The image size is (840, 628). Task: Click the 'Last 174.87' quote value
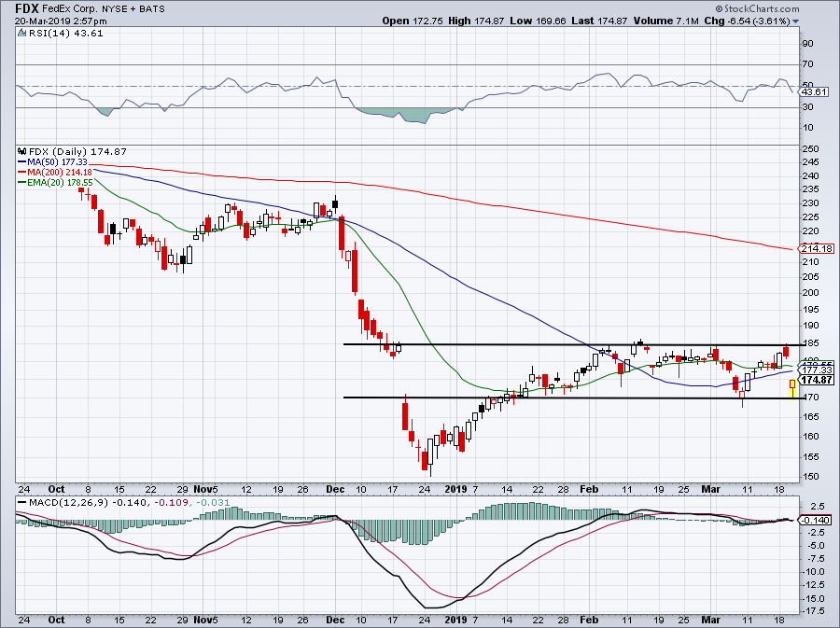[599, 21]
